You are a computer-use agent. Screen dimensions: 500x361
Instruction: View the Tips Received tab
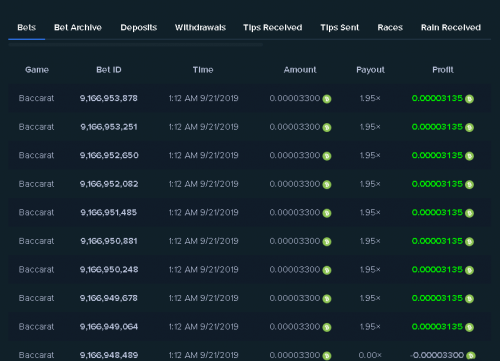[273, 27]
